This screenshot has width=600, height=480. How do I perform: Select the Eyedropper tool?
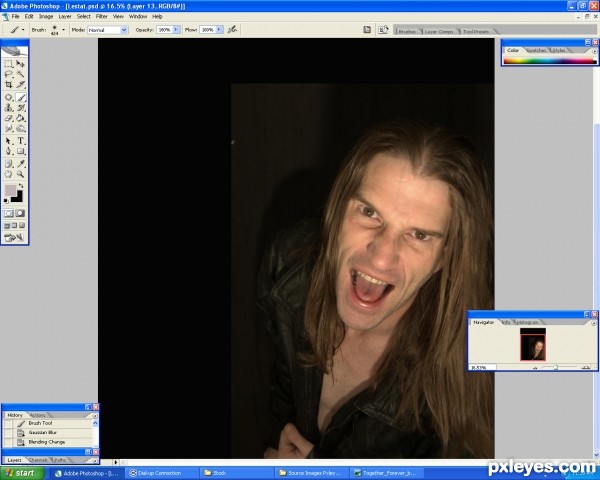click(20, 164)
